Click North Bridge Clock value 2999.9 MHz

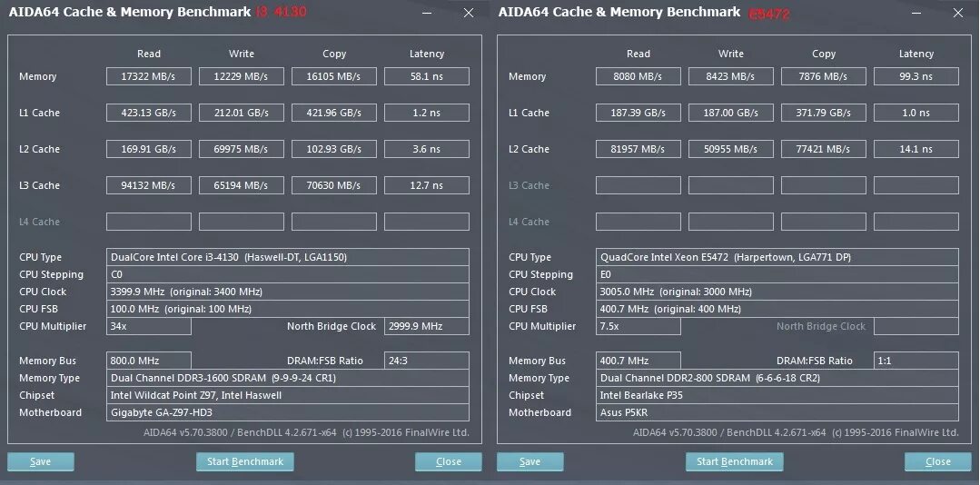click(x=427, y=326)
